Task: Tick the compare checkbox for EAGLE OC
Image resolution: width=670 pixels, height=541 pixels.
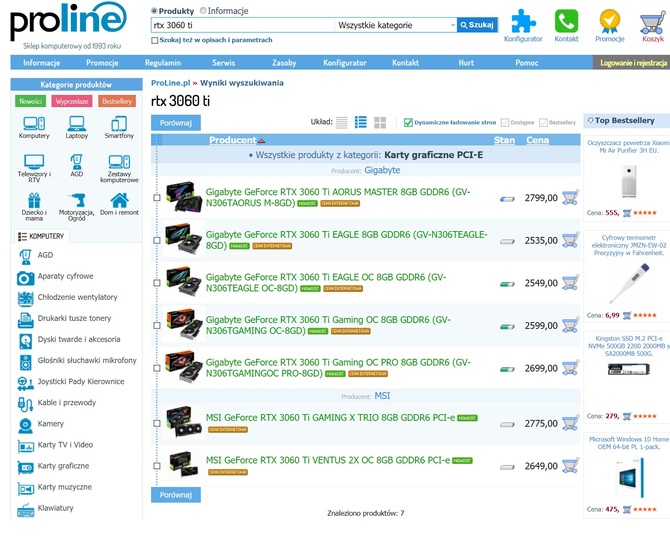Action: [x=157, y=283]
